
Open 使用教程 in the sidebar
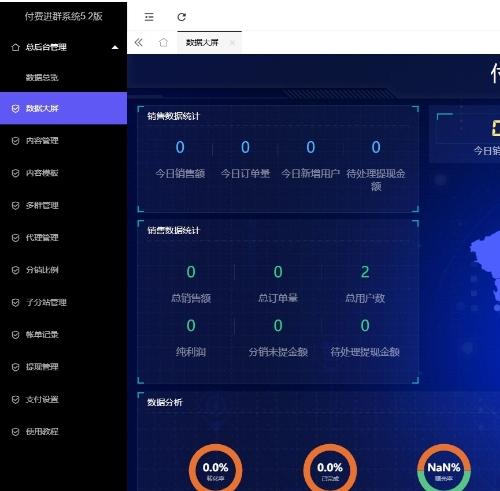click(42, 432)
